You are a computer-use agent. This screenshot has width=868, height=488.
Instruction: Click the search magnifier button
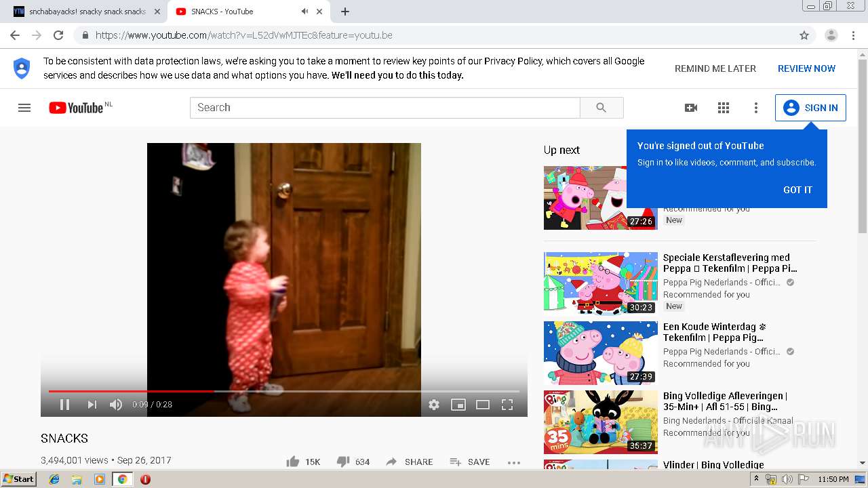[x=601, y=108]
